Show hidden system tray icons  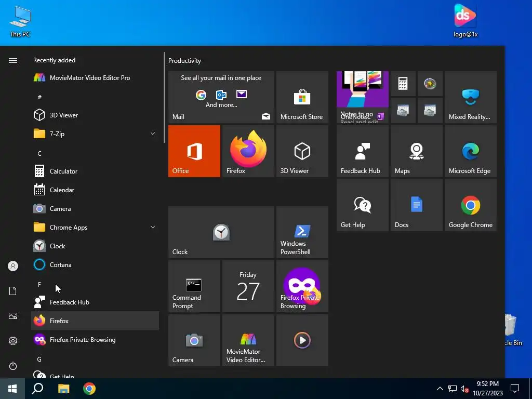[440, 389]
